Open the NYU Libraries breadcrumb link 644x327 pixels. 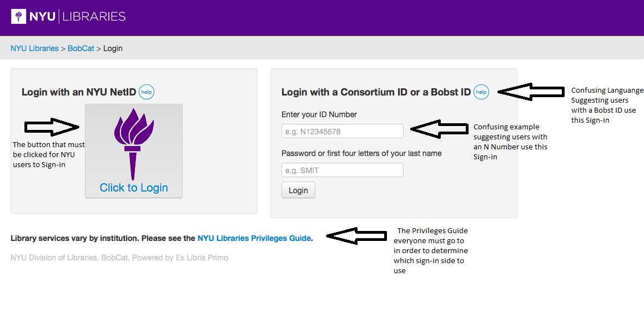click(x=34, y=48)
